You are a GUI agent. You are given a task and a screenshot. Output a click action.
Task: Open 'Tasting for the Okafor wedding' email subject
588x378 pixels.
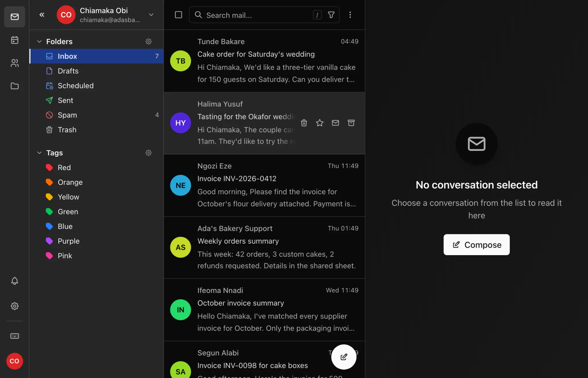[246, 117]
